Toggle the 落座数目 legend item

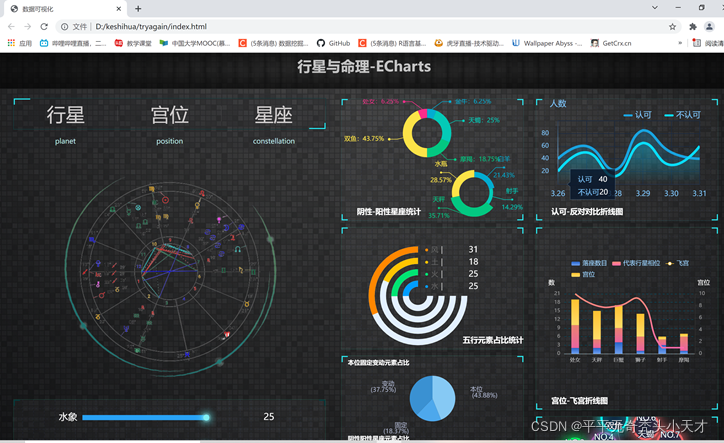tap(589, 263)
